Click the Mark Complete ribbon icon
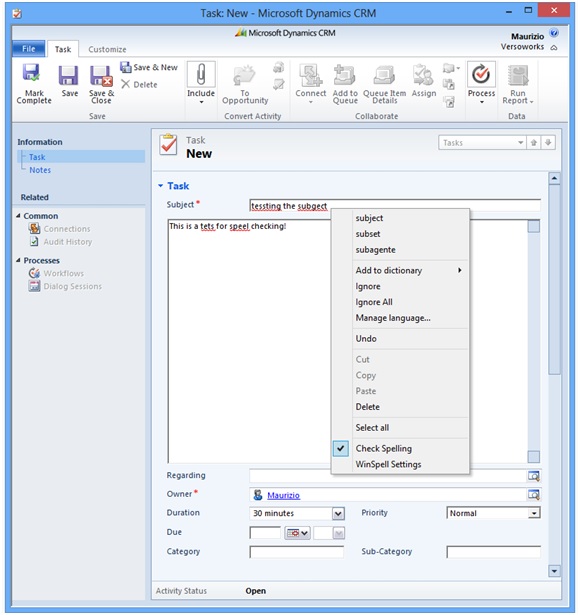Viewport: 580px width, 615px height. (x=32, y=75)
